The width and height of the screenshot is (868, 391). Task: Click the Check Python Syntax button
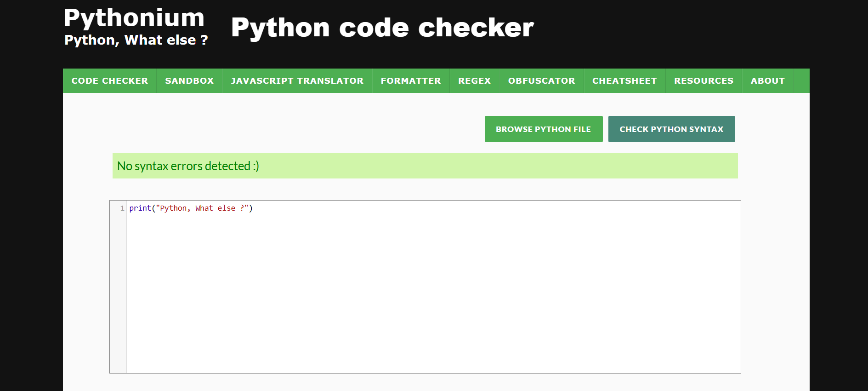(672, 129)
